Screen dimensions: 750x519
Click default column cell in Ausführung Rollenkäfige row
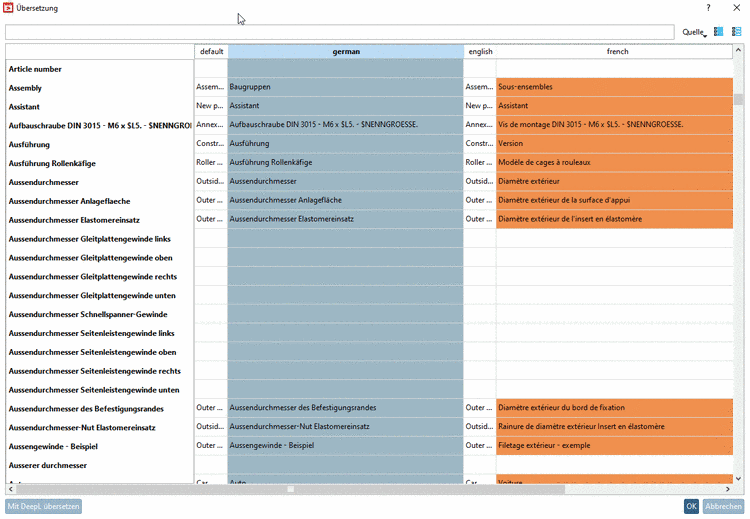tap(211, 163)
